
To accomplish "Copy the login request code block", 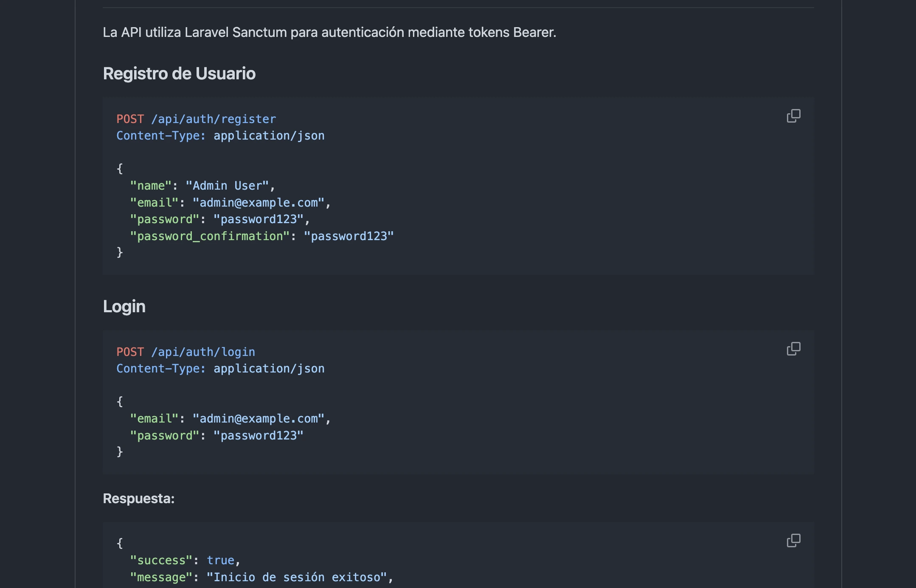I will pyautogui.click(x=793, y=349).
